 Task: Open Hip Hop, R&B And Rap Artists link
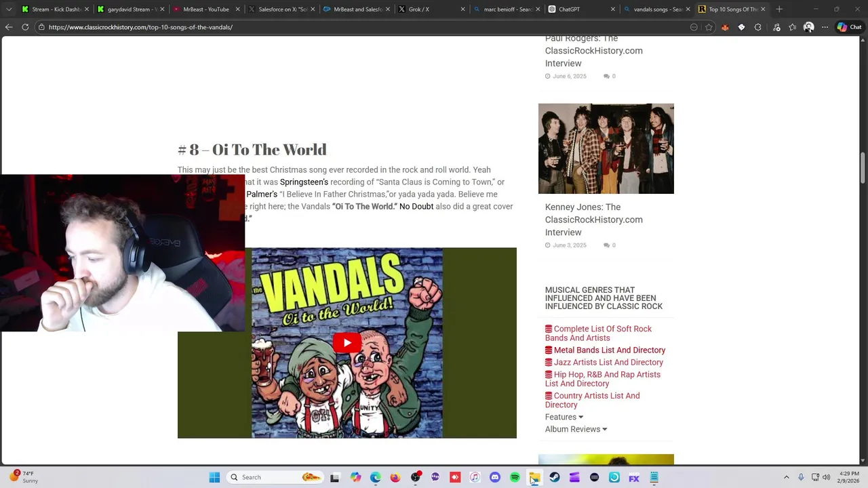pyautogui.click(x=602, y=379)
